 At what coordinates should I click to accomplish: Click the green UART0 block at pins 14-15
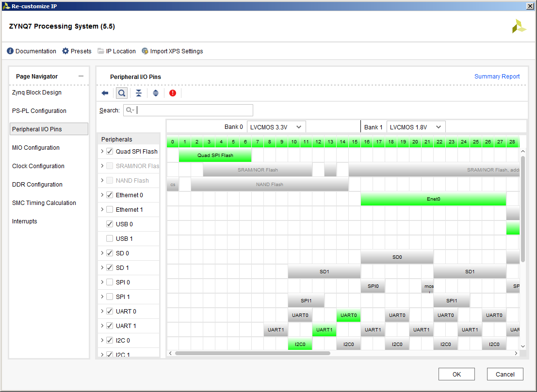pyautogui.click(x=348, y=315)
